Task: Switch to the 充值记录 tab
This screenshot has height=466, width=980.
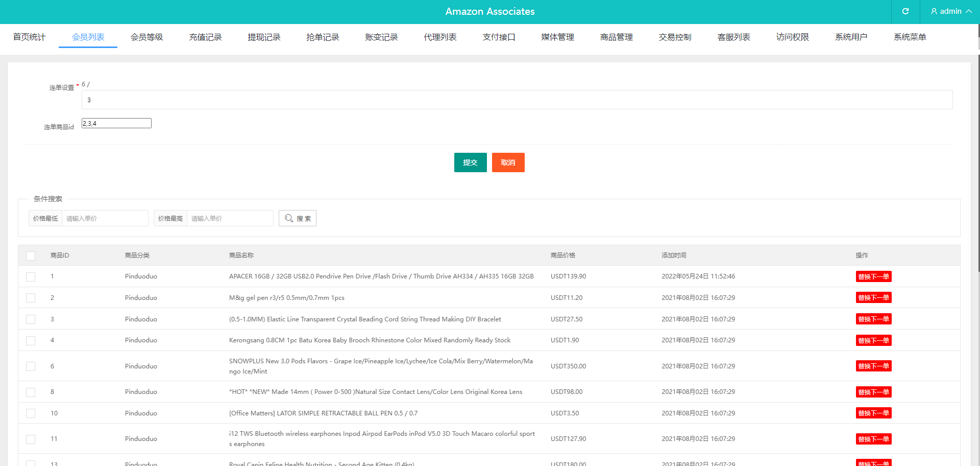Action: [205, 37]
